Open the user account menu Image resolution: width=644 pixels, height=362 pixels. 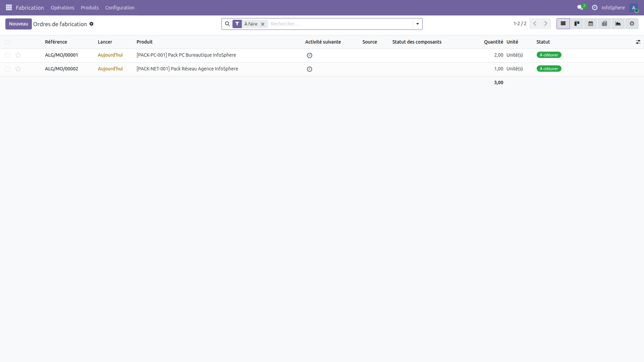coord(634,7)
